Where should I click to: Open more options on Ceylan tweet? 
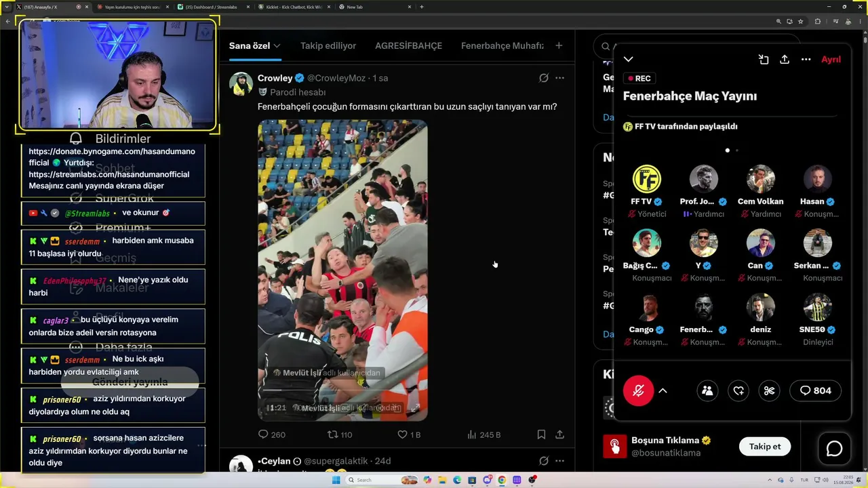559,461
